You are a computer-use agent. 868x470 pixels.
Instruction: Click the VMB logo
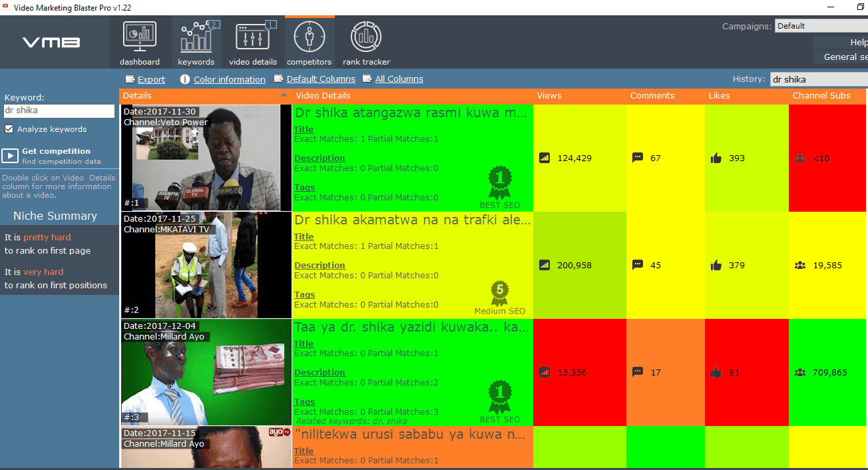[51, 43]
